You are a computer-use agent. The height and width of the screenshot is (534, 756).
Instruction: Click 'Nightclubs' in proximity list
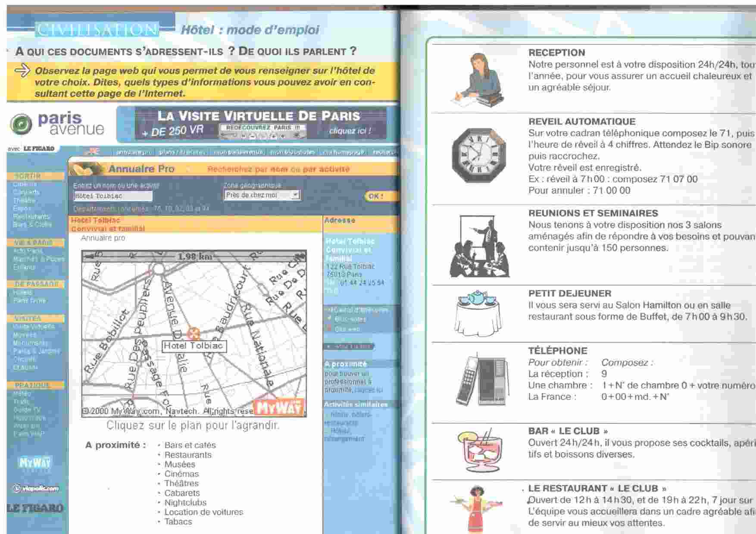pyautogui.click(x=185, y=503)
